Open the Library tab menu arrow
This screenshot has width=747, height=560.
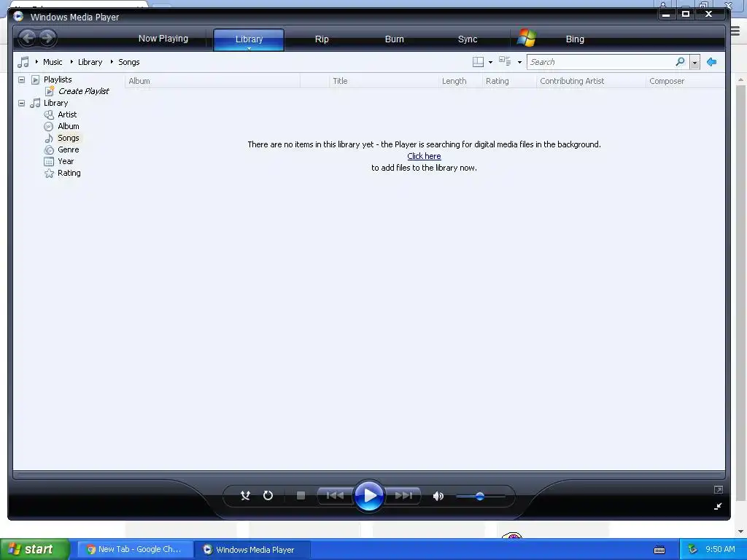tap(249, 48)
